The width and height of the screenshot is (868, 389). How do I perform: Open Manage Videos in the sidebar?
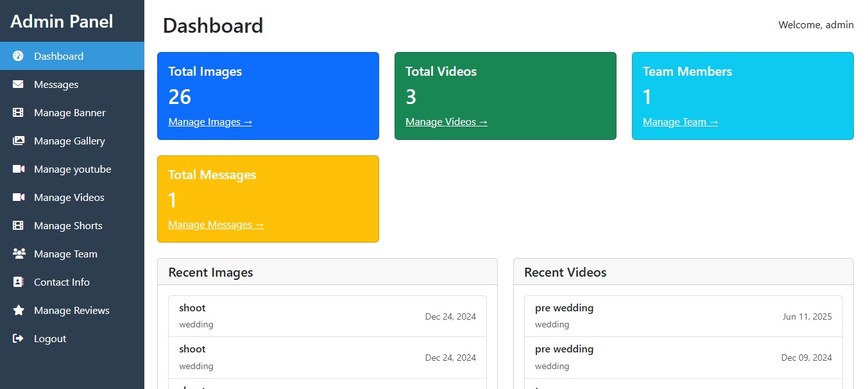69,197
